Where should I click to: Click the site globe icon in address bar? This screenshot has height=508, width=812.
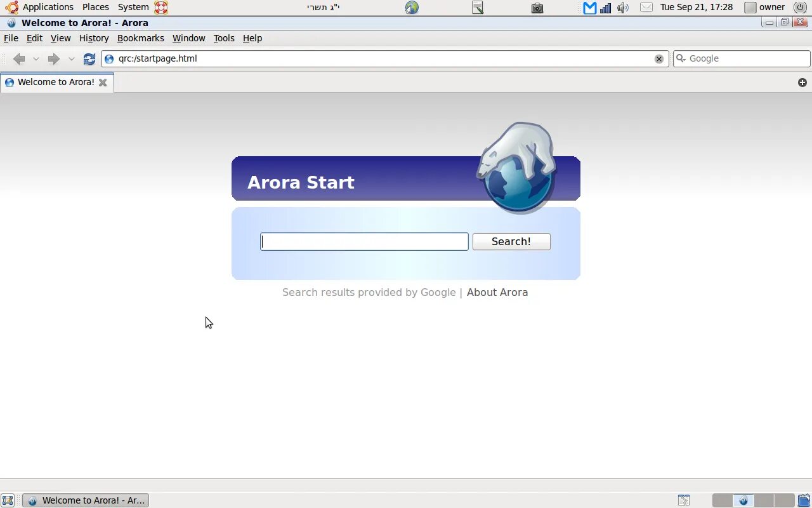[109, 58]
